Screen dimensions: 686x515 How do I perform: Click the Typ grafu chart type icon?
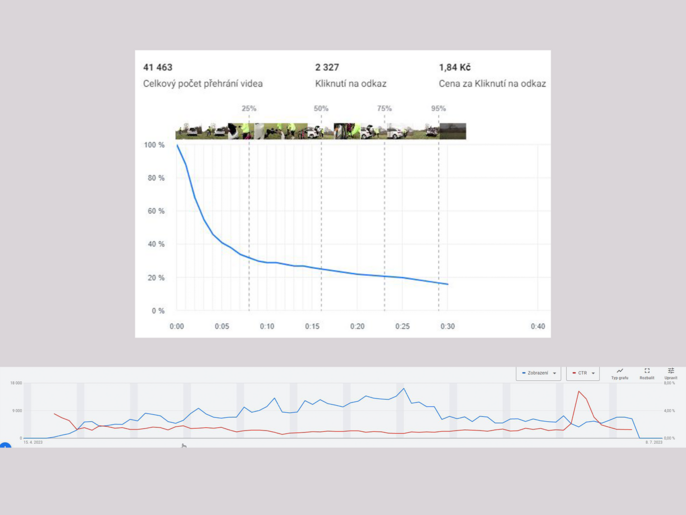(x=619, y=372)
